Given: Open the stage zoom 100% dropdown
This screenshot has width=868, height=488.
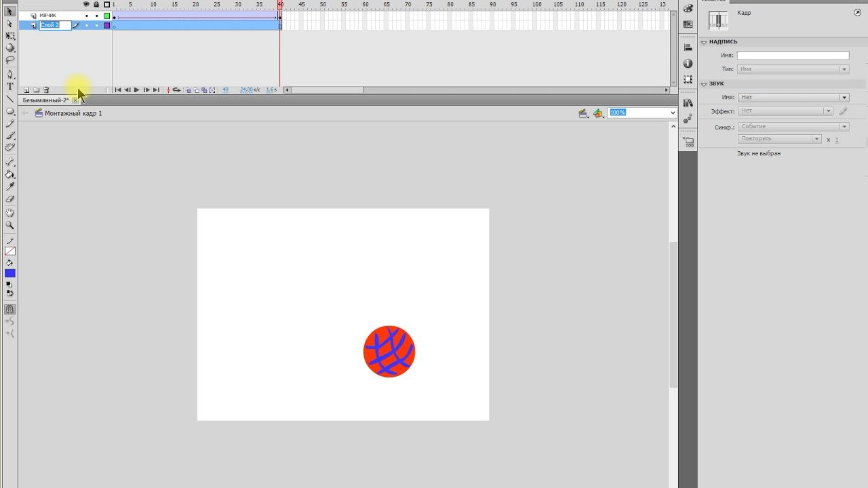Looking at the screenshot, I should pos(672,113).
